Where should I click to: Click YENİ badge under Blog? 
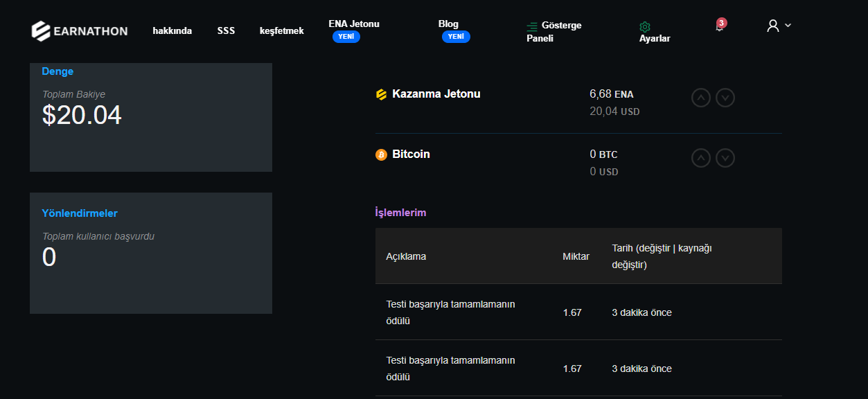pyautogui.click(x=456, y=37)
